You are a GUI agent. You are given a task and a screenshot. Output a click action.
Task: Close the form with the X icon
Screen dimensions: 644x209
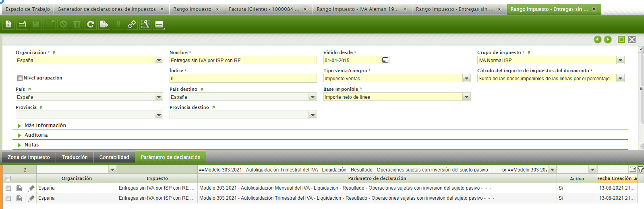[x=632, y=40]
